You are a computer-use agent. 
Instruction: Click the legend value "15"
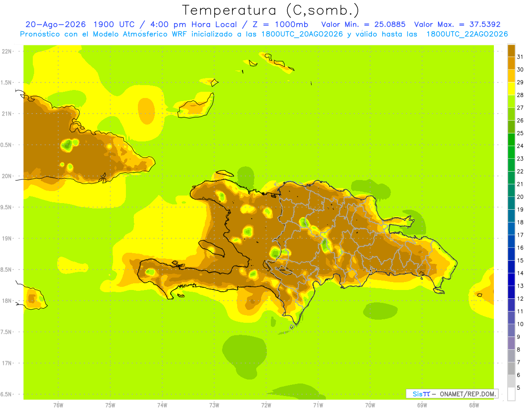[x=520, y=260]
